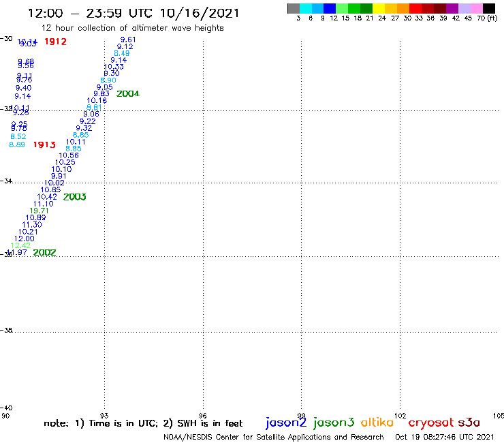Click the subtitle '12 hour collection of altimeter wave heights'
Screen dimensions: 504x443
132,29
